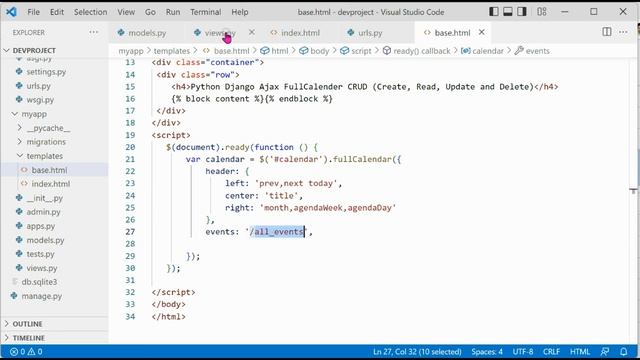Click the myapp breadcrumb
640x360 pixels.
(x=131, y=51)
